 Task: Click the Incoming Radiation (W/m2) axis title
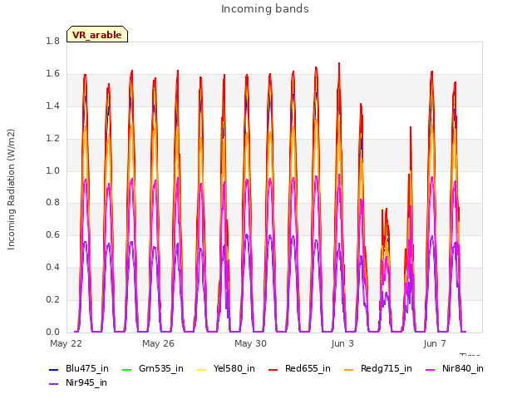[11, 190]
